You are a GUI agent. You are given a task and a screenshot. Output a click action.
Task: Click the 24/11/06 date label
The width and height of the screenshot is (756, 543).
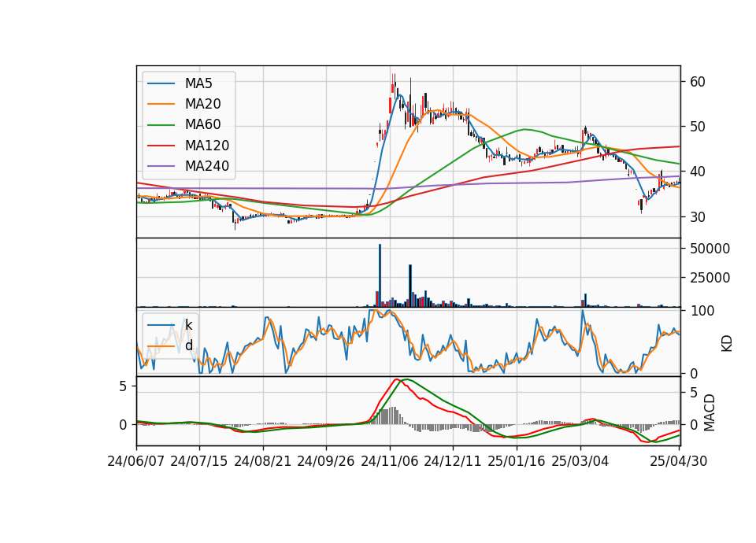390,461
